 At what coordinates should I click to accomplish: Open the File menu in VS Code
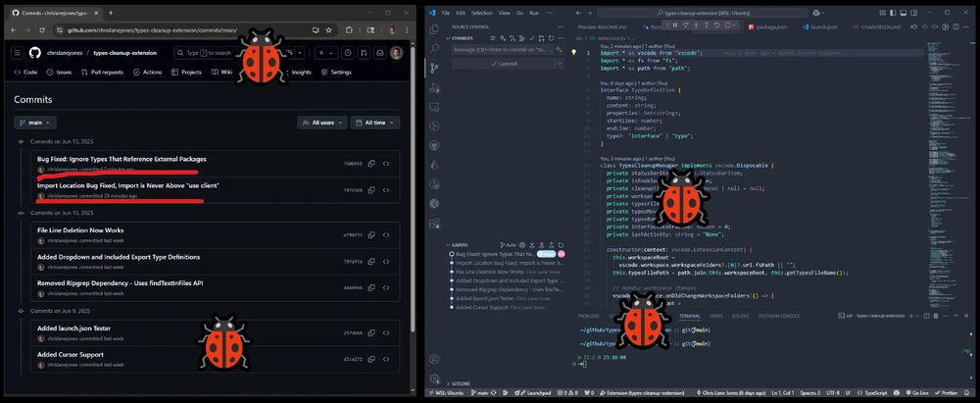(x=446, y=13)
